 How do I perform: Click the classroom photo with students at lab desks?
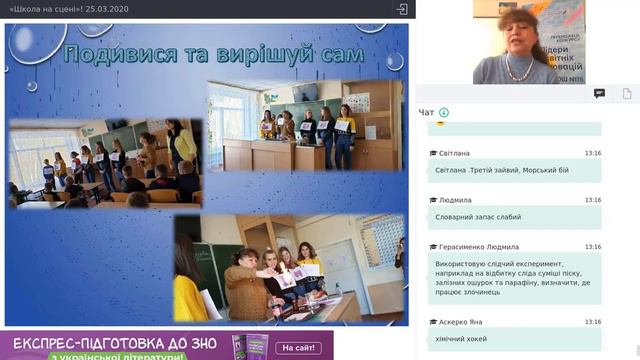click(x=305, y=125)
